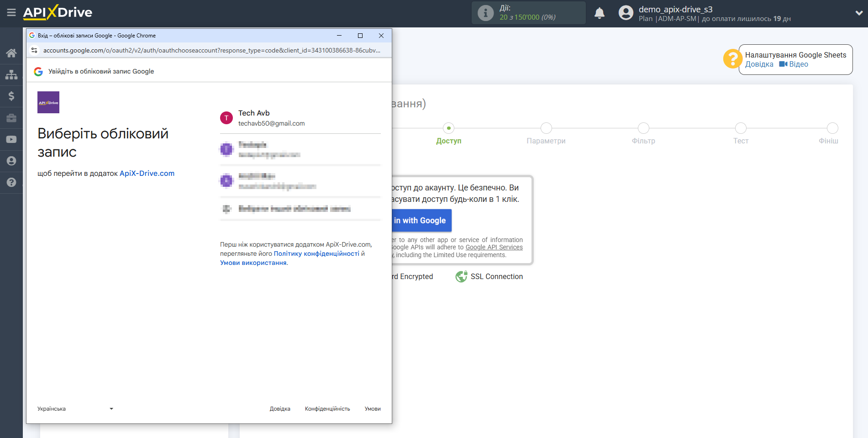
Task: Select the second blurred Google account
Action: coord(300,149)
